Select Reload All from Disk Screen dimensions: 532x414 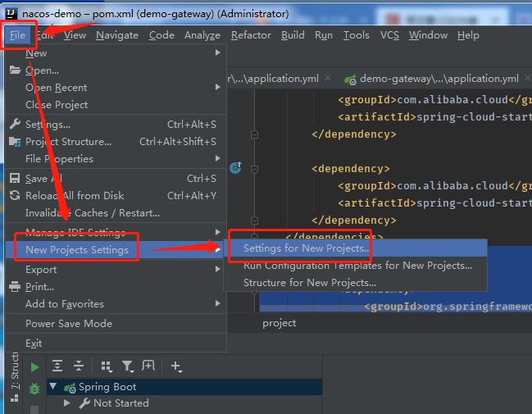[x=116, y=196]
